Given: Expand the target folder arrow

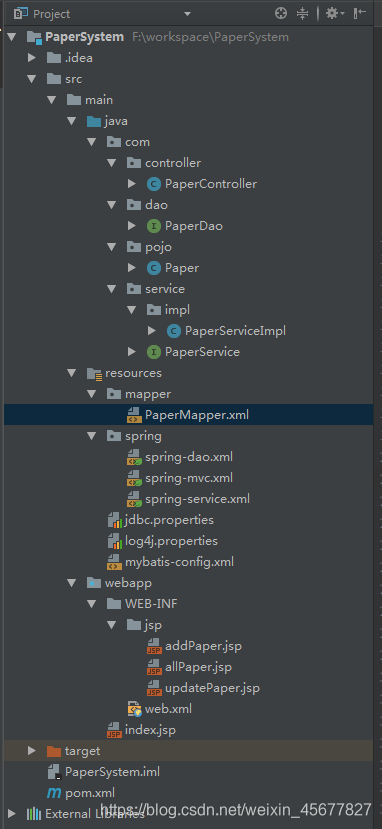Looking at the screenshot, I should (x=32, y=751).
